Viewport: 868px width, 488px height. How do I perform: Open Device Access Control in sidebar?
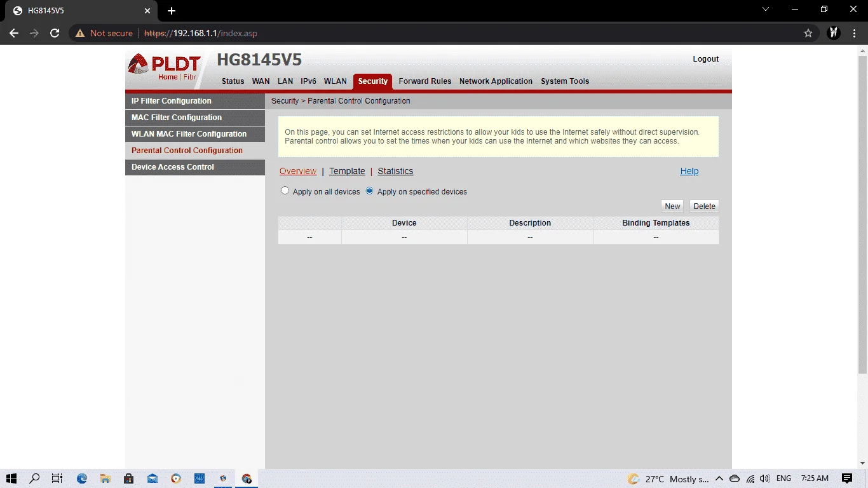[x=195, y=167]
